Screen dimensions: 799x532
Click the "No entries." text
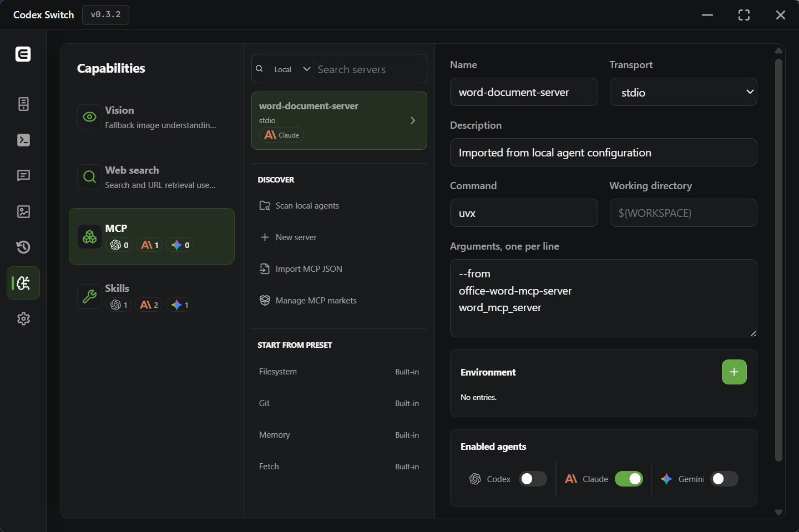pos(478,397)
